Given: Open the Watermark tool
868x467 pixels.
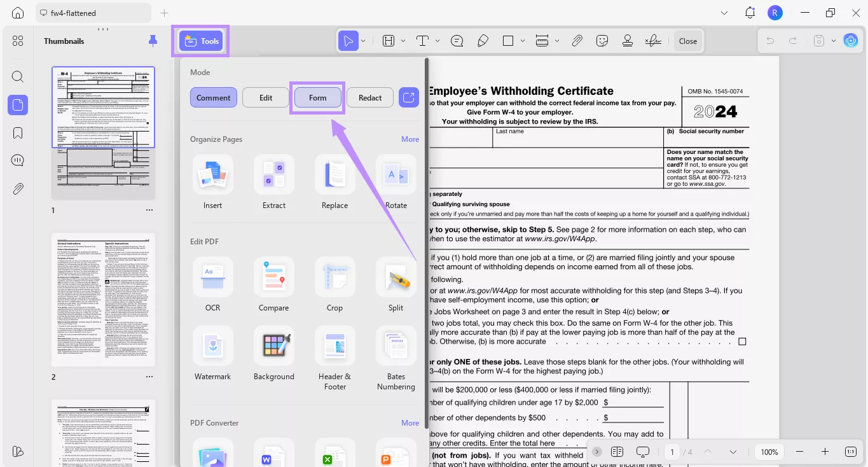Looking at the screenshot, I should pyautogui.click(x=212, y=353).
